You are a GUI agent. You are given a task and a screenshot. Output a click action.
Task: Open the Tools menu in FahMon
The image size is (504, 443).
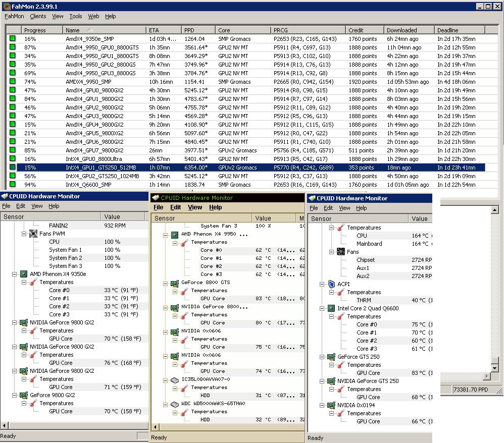click(76, 16)
